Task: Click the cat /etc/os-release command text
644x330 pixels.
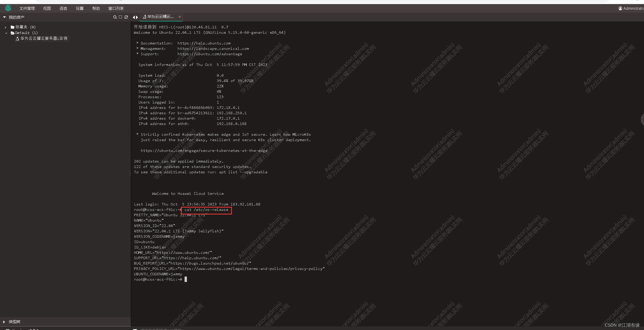Action: pyautogui.click(x=206, y=210)
